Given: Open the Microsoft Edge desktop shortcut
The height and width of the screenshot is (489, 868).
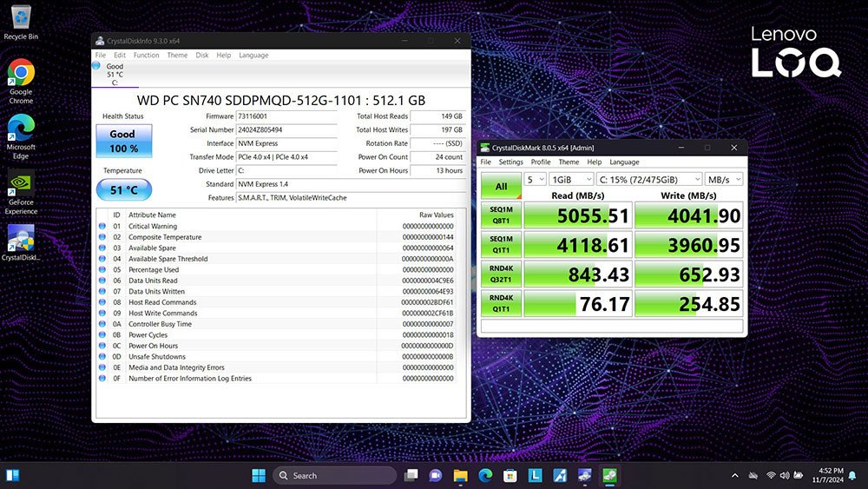Looking at the screenshot, I should [x=21, y=136].
